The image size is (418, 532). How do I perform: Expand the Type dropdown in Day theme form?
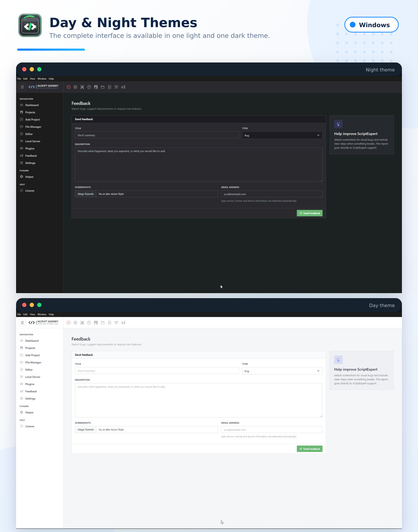click(x=282, y=371)
